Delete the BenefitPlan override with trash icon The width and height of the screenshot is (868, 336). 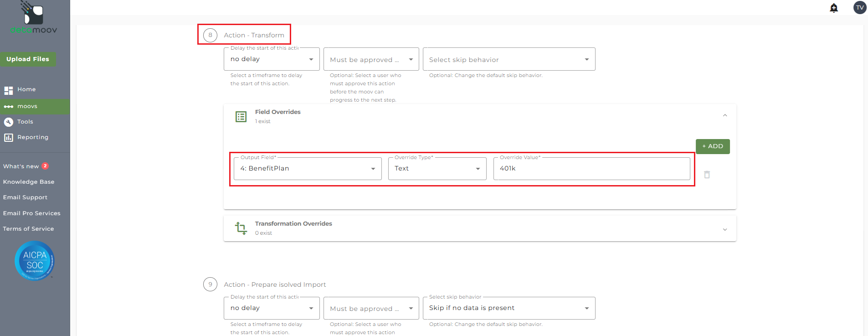pyautogui.click(x=707, y=175)
